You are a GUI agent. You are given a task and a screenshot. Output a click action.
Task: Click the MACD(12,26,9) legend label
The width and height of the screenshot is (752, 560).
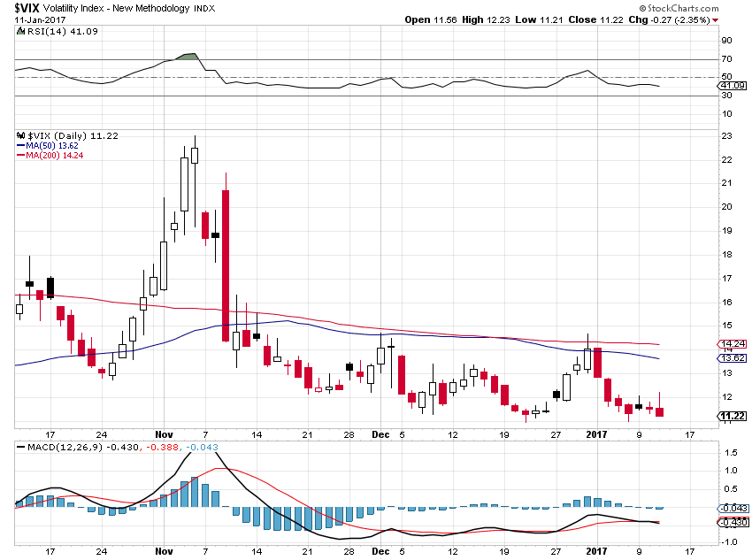click(65, 448)
